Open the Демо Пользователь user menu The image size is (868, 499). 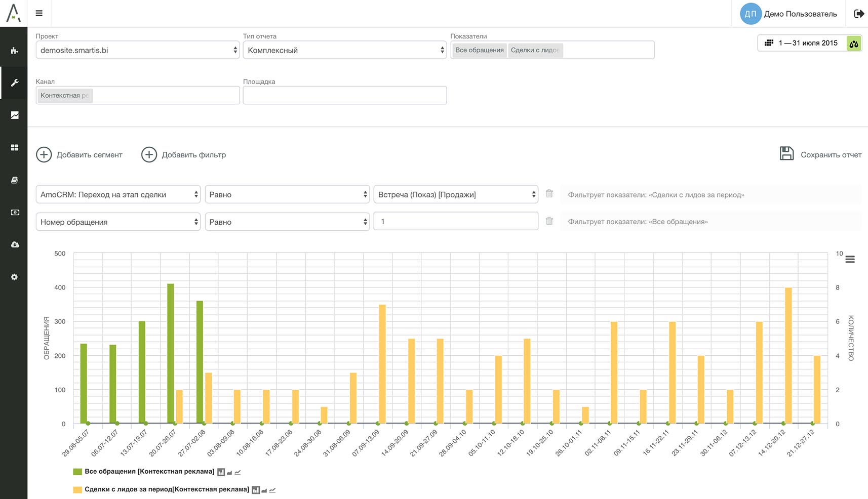(789, 14)
